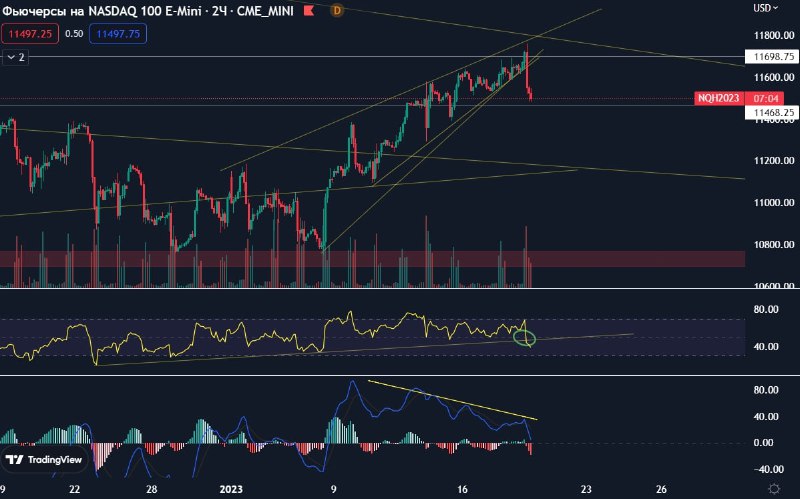This screenshot has height=499, width=800.
Task: Click the date 22 on time axis
Action: point(74,489)
